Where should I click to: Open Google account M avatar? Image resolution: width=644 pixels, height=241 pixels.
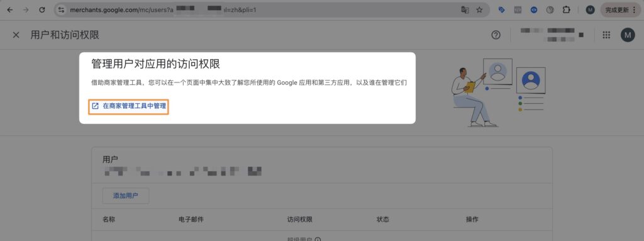(x=628, y=35)
